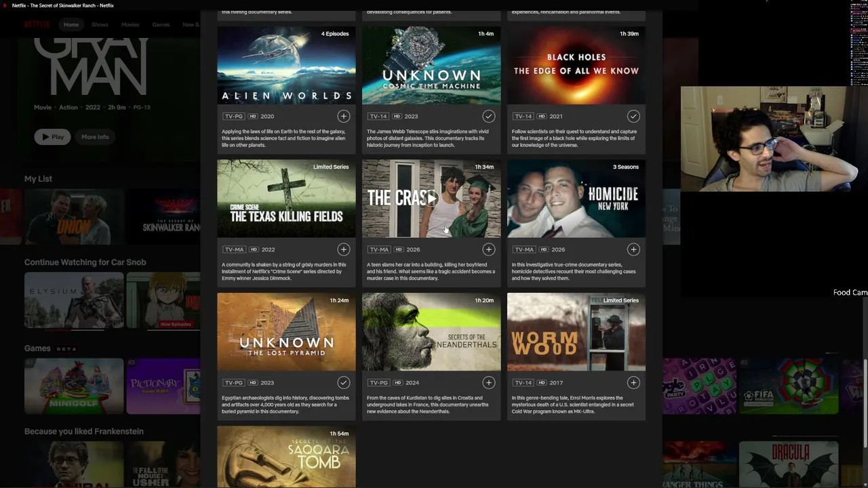Click the '4 Episodes' label on Alien Worlds
868x488 pixels.
(335, 34)
